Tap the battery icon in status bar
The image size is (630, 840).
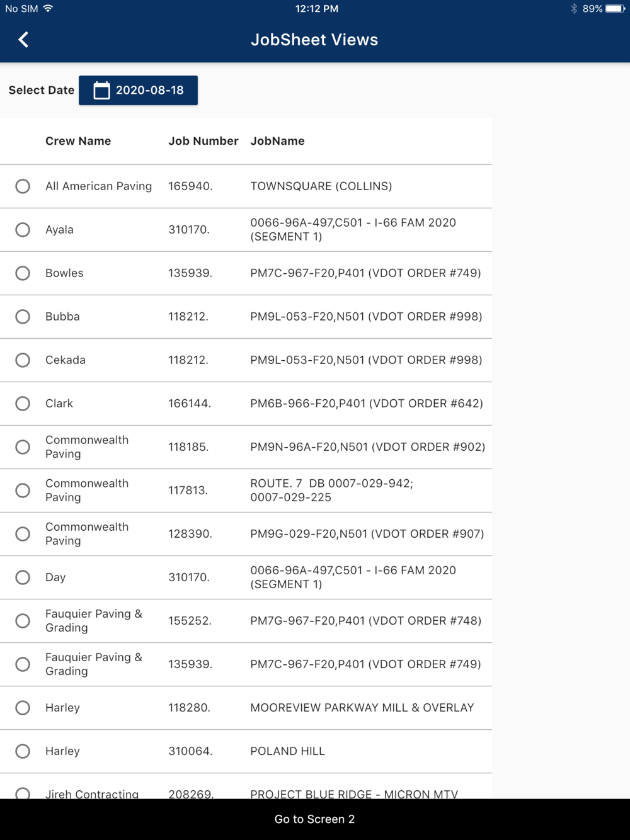[x=614, y=9]
